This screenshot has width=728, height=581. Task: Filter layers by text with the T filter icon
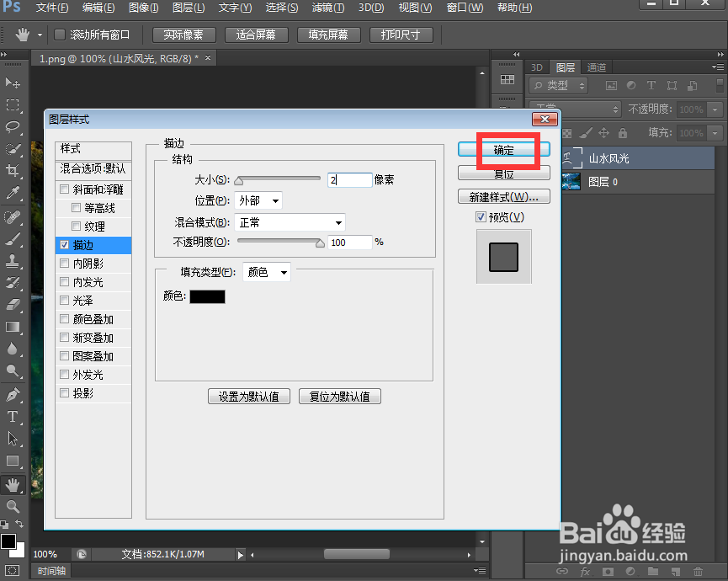coord(651,86)
